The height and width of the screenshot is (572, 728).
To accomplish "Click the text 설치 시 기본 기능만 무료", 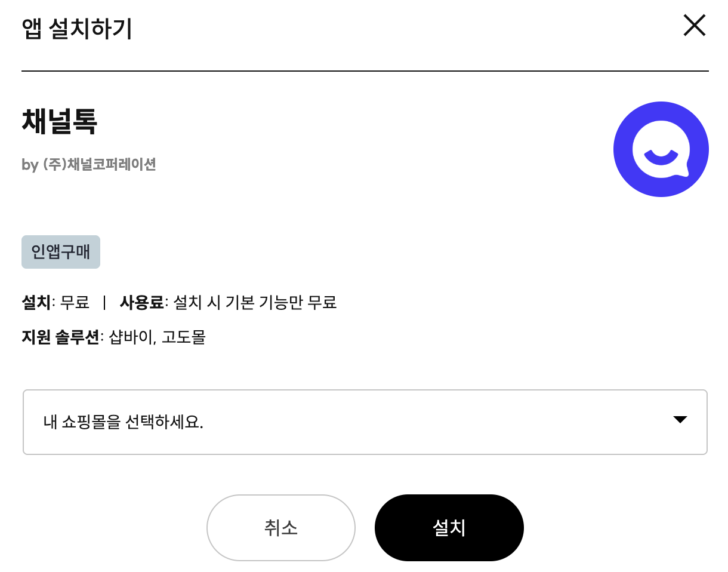I will point(255,303).
